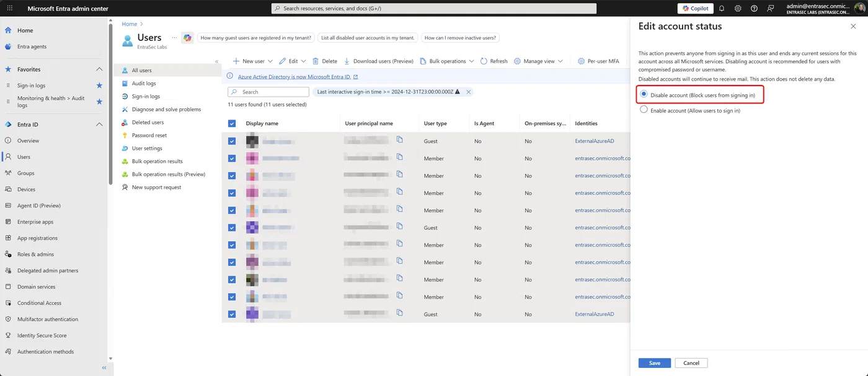Unfavorite Sign-in logs via star icon
This screenshot has height=376, width=868.
99,85
